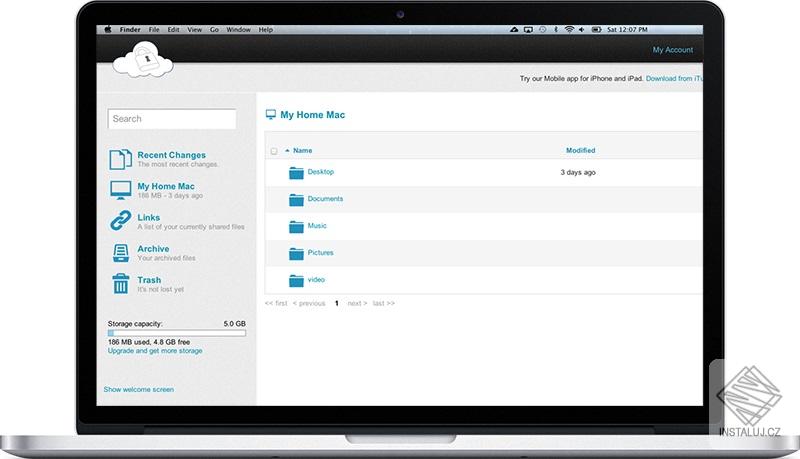Image resolution: width=800 pixels, height=459 pixels.
Task: Click '186 MB used, 4.8 GB free' text
Action: point(149,342)
